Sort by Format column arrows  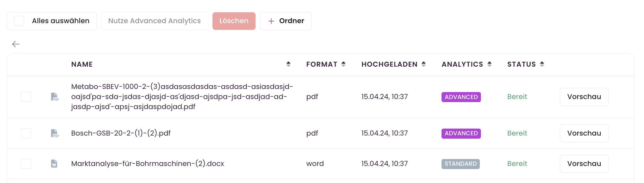coord(343,64)
